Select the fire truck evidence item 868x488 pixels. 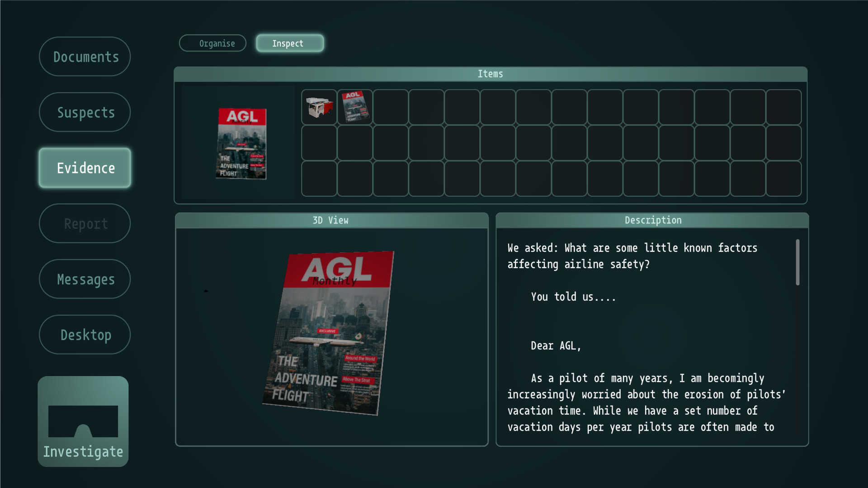319,107
